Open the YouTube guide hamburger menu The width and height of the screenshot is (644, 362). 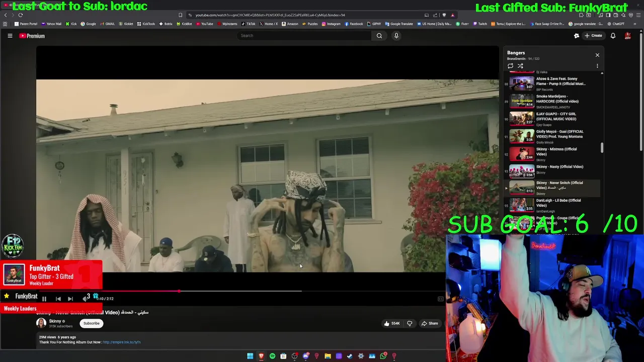(x=10, y=36)
